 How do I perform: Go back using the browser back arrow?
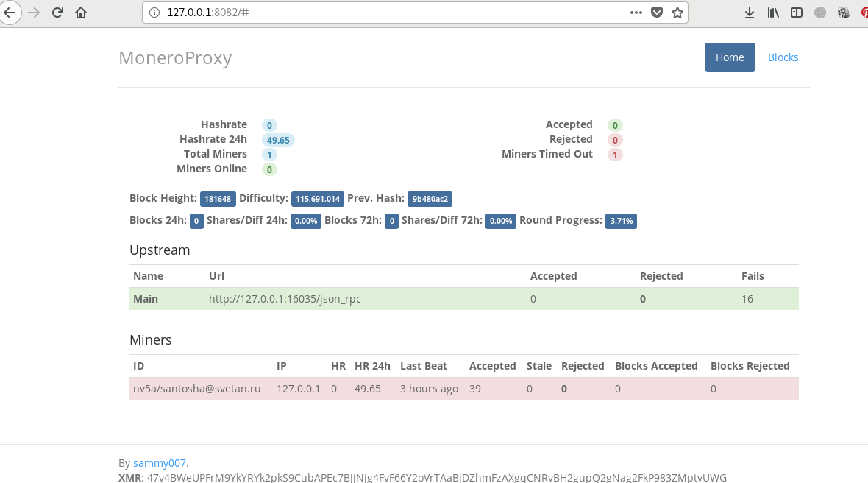(x=10, y=13)
